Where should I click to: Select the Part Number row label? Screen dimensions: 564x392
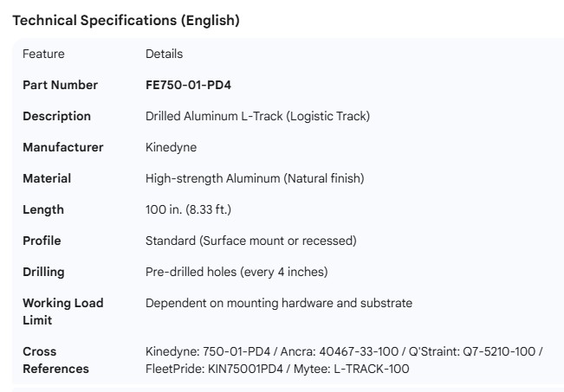pos(60,85)
